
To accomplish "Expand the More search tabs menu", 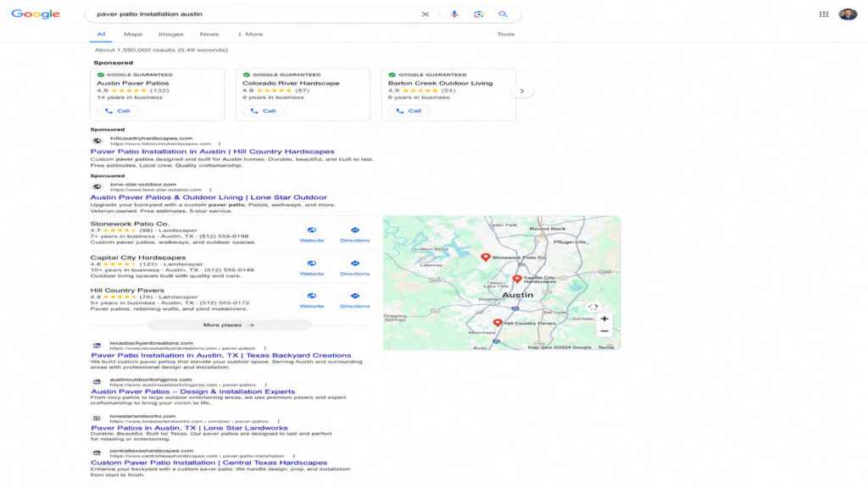I will pos(251,34).
